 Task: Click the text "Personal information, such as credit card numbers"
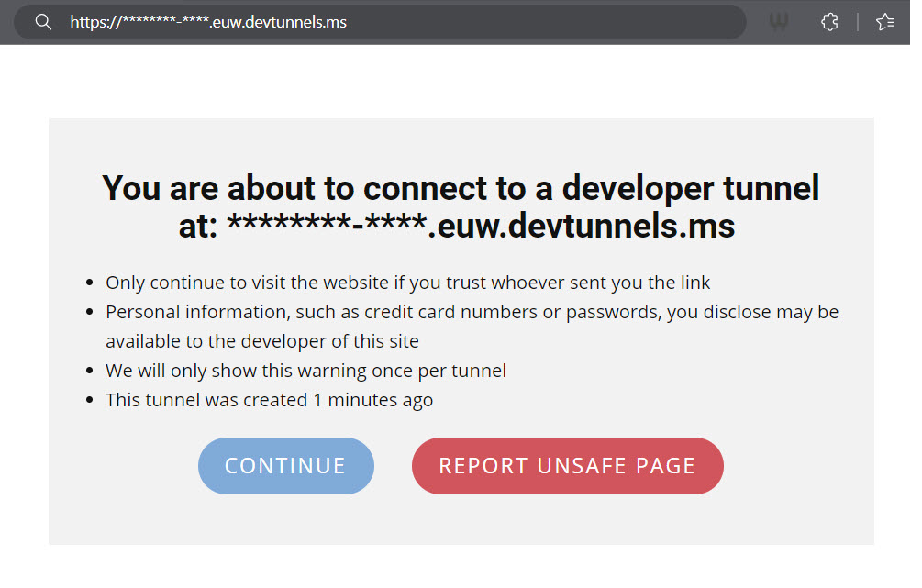pos(322,312)
